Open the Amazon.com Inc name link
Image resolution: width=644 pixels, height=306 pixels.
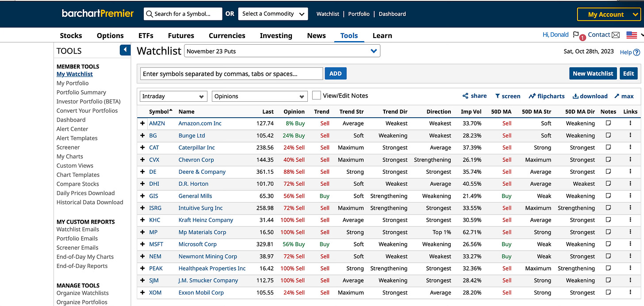[x=200, y=123]
